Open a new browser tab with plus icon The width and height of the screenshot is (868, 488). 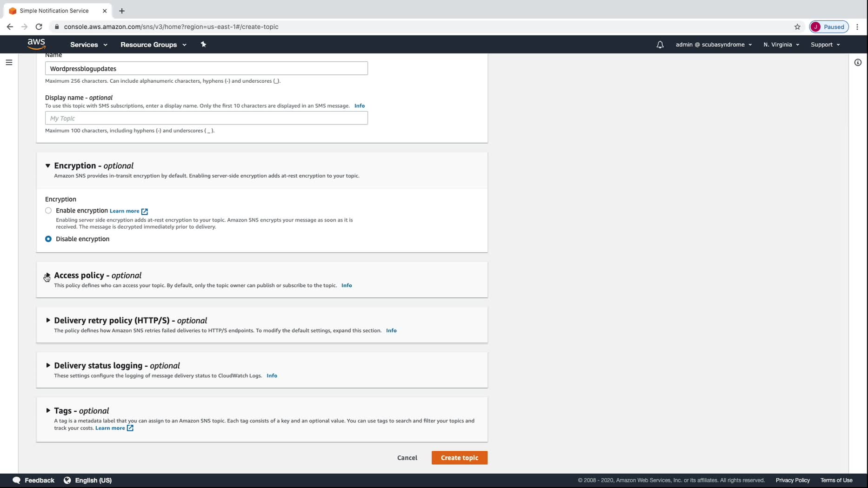[x=122, y=11]
